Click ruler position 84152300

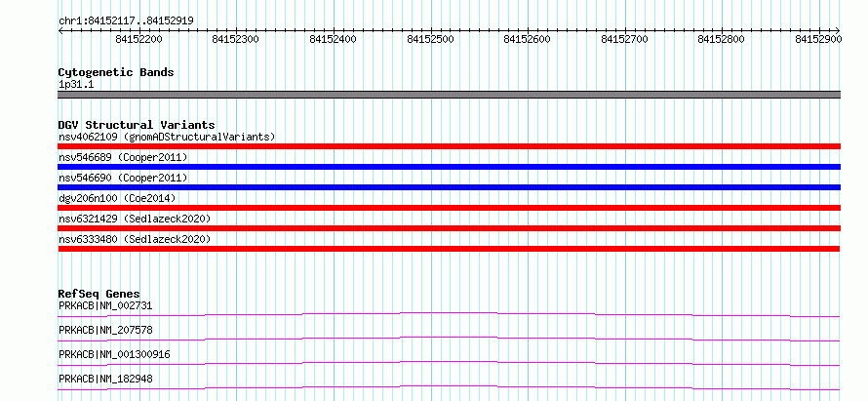pos(236,39)
